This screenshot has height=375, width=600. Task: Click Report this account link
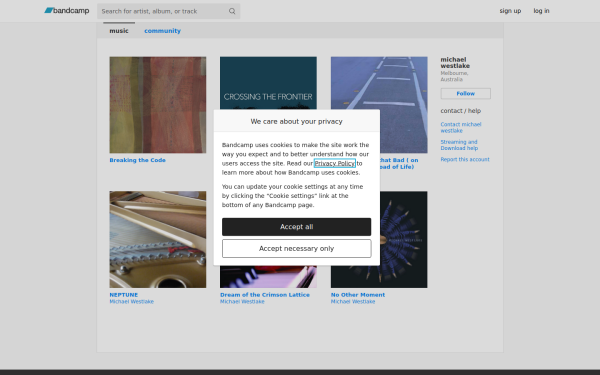click(465, 159)
